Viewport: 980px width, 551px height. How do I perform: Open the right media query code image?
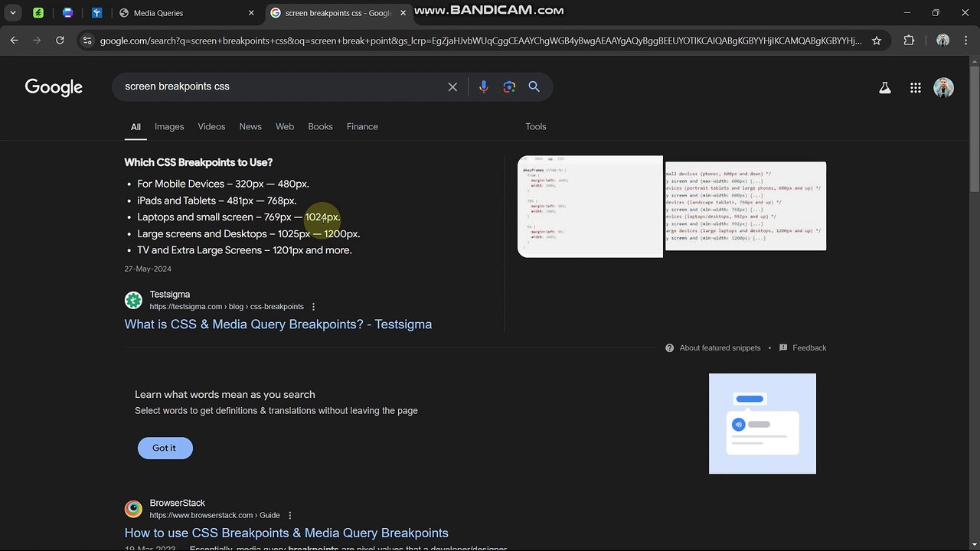point(746,206)
